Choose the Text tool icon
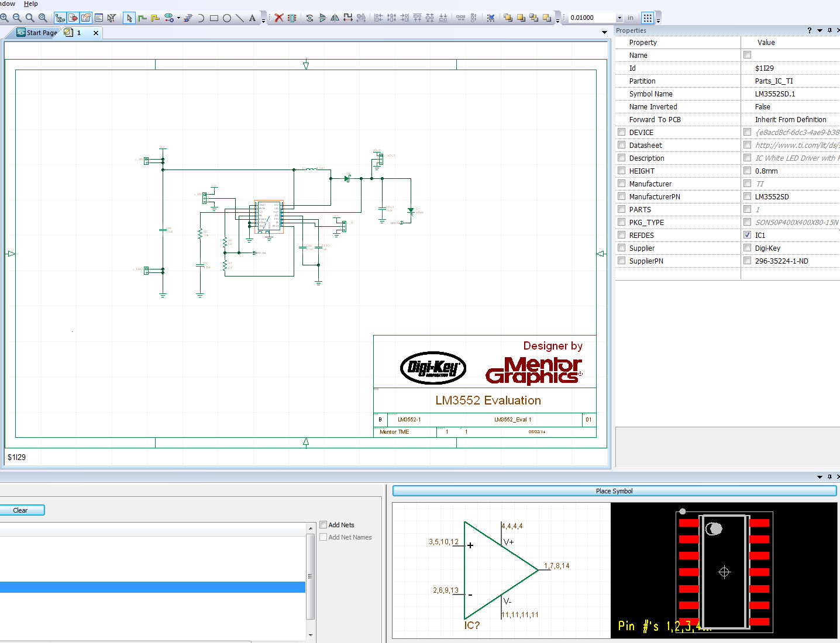This screenshot has width=840, height=643. point(252,18)
